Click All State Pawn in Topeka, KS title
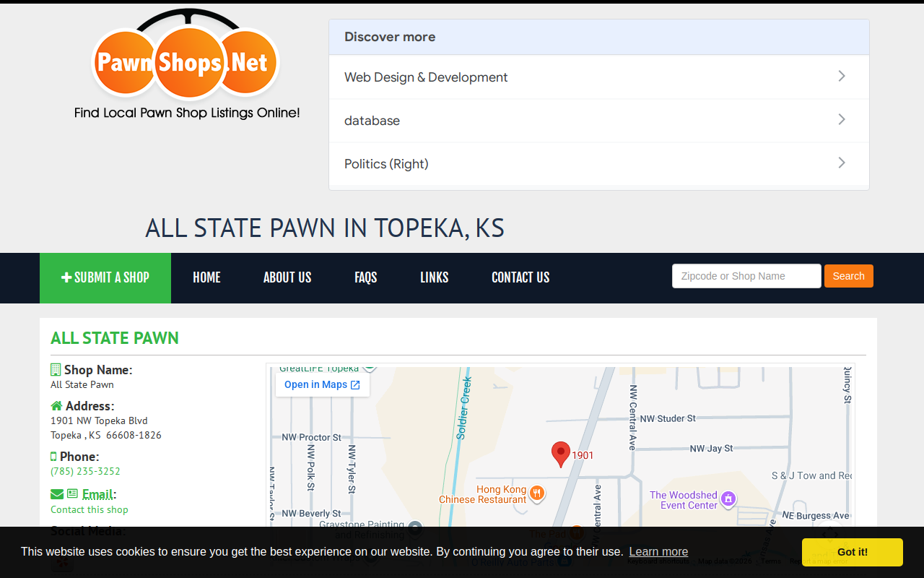The width and height of the screenshot is (924, 578). (325, 228)
